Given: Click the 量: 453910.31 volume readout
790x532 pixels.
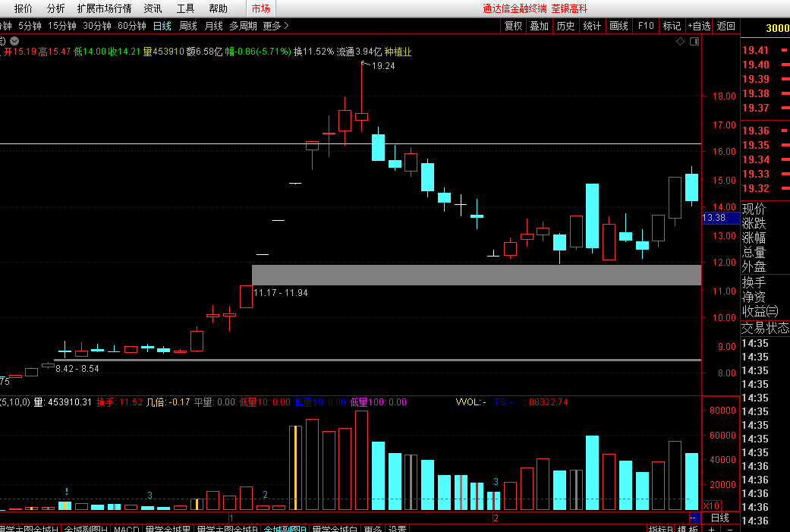Looking at the screenshot, I should [62, 402].
